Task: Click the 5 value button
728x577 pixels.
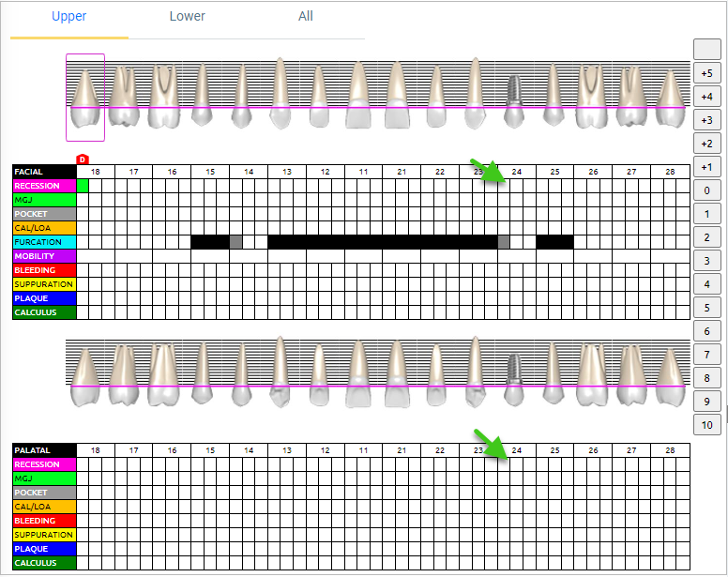Action: coord(706,308)
